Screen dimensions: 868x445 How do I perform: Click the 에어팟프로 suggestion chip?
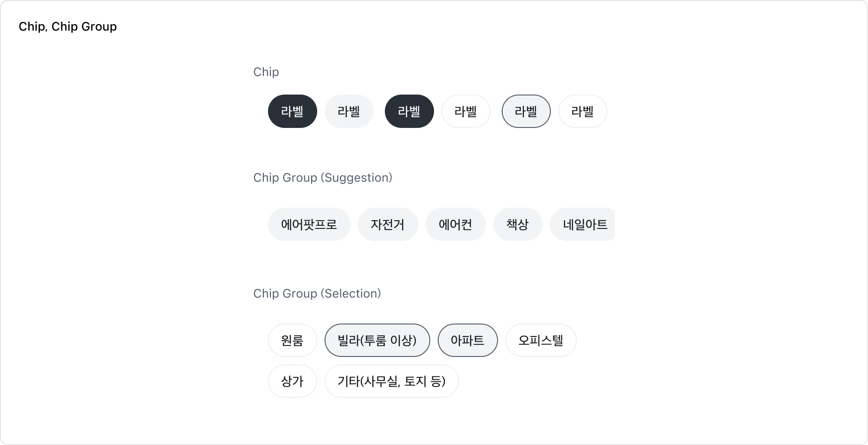[309, 224]
